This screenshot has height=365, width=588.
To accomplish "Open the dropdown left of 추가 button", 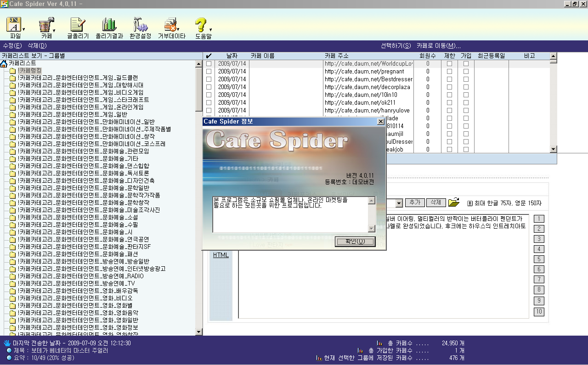I will 399,203.
